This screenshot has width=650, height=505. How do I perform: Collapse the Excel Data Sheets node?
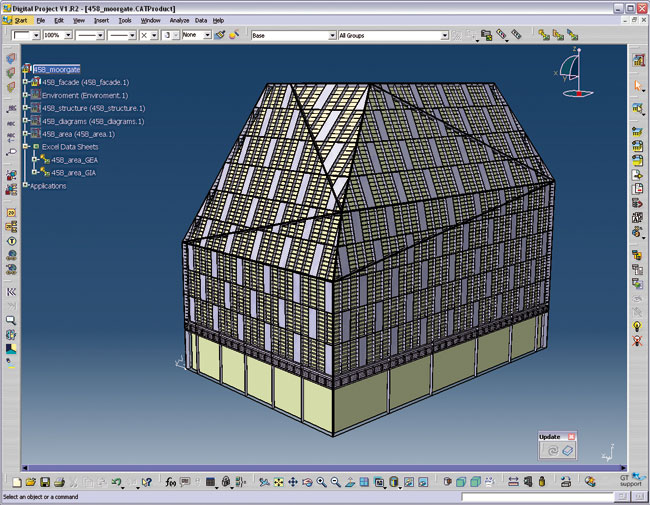click(x=26, y=146)
